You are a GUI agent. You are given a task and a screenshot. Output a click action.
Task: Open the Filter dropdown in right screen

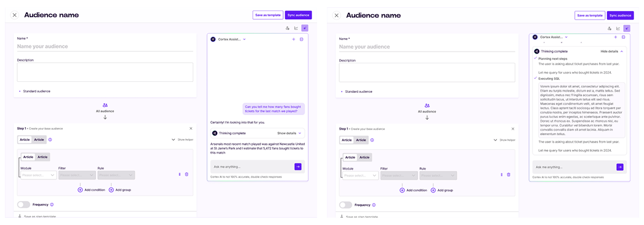[x=399, y=175]
